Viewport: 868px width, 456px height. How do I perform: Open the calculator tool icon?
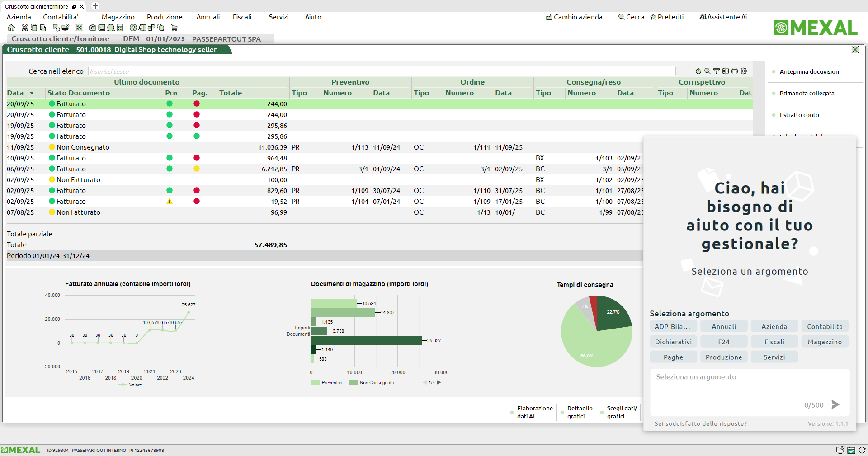(119, 28)
